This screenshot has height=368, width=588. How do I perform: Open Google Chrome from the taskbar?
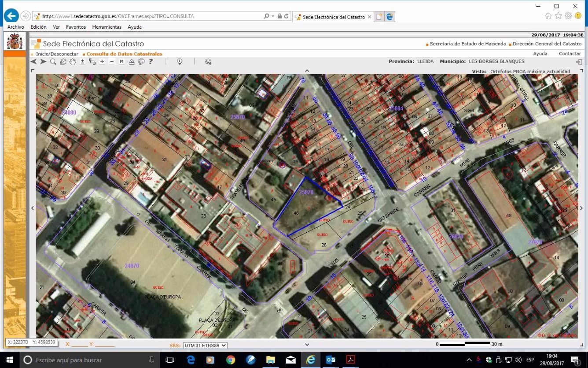(x=231, y=360)
